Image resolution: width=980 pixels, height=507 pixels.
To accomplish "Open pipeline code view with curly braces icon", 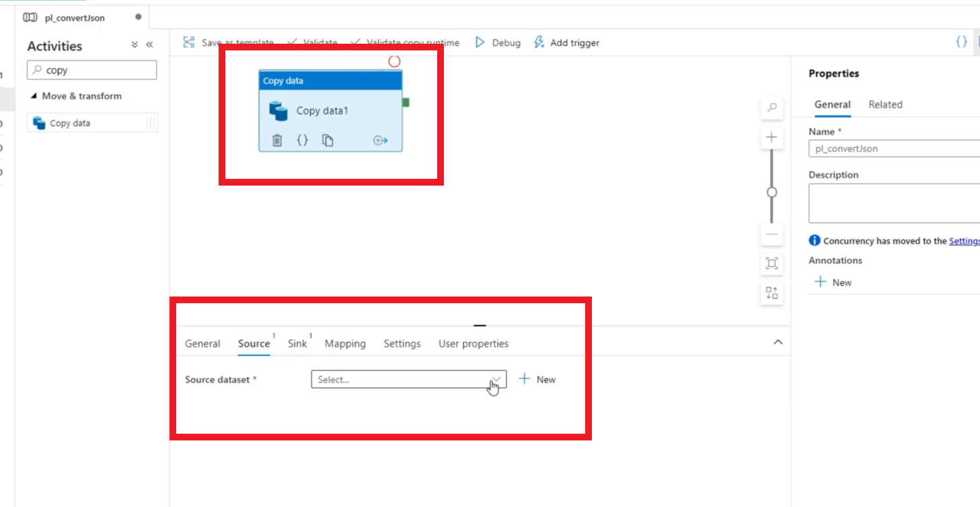I will tap(961, 41).
